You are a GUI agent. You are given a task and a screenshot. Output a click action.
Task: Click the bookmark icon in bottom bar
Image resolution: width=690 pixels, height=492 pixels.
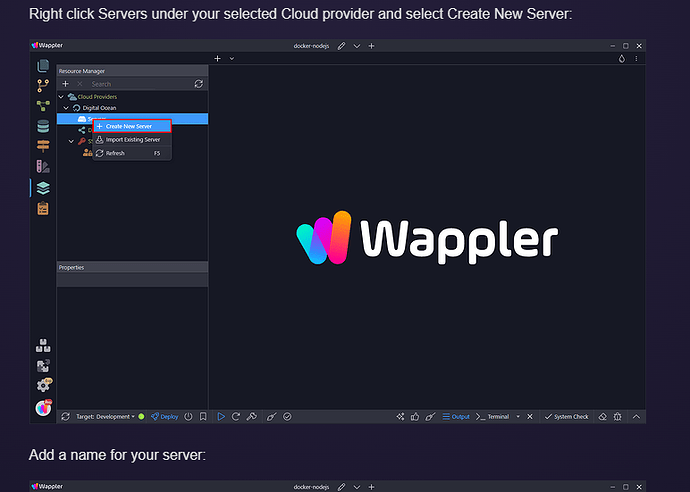203,416
